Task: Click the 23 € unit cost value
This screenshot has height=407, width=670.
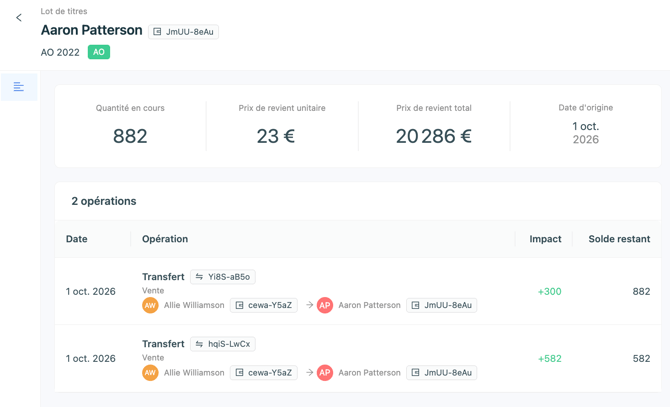Action: (x=276, y=136)
